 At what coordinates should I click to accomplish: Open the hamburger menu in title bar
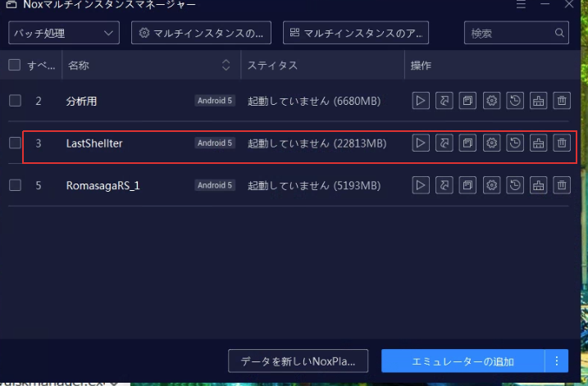point(521,4)
